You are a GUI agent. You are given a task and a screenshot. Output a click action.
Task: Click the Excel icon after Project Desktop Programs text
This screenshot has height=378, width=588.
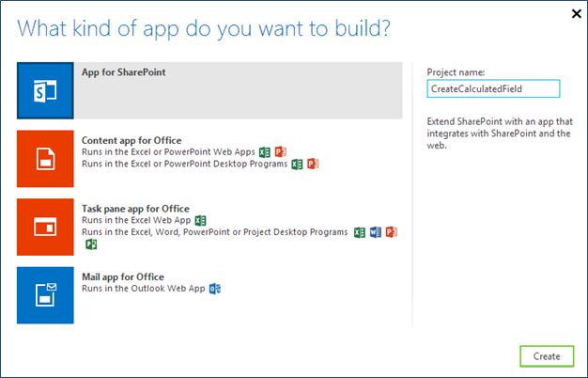click(360, 232)
